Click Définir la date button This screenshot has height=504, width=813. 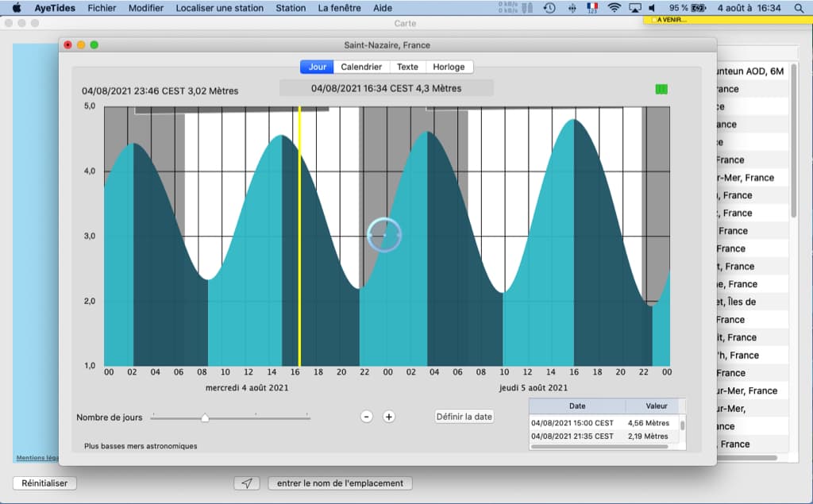click(464, 417)
